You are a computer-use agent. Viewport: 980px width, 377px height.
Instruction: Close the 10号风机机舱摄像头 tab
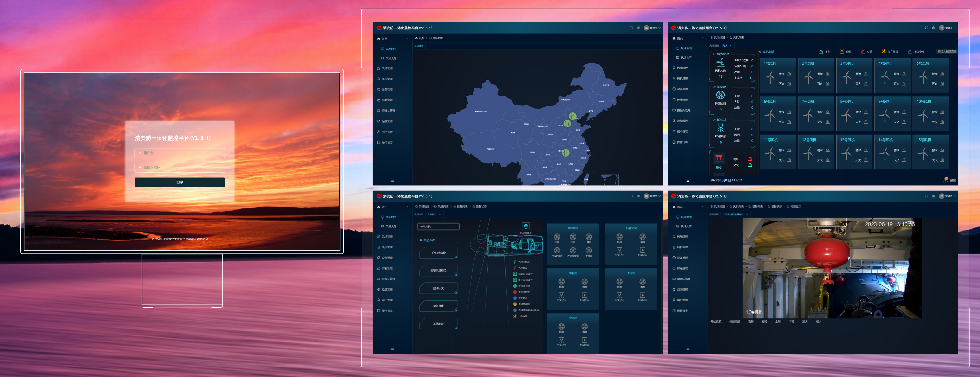(747, 214)
